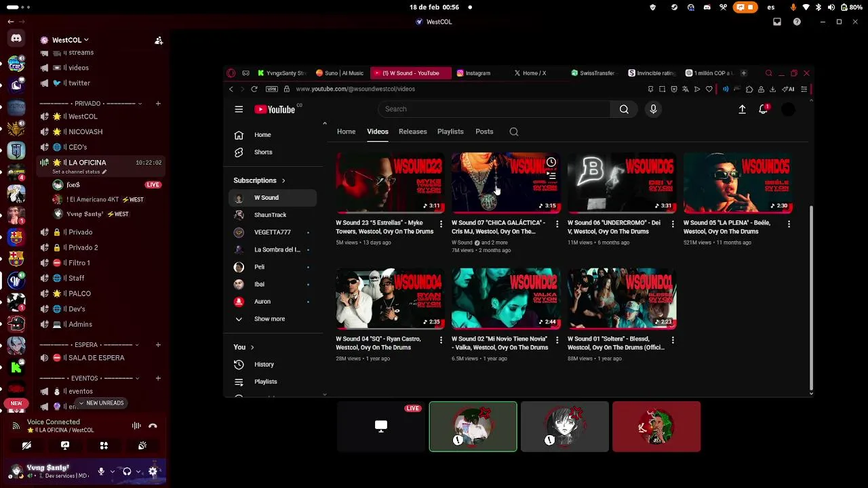Click the Opera logo menu button
The height and width of the screenshot is (488, 868).
pyautogui.click(x=231, y=73)
